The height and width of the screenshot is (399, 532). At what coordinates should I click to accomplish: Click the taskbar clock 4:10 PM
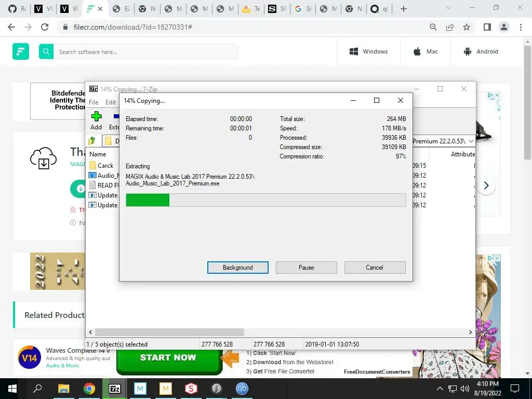[x=487, y=389]
